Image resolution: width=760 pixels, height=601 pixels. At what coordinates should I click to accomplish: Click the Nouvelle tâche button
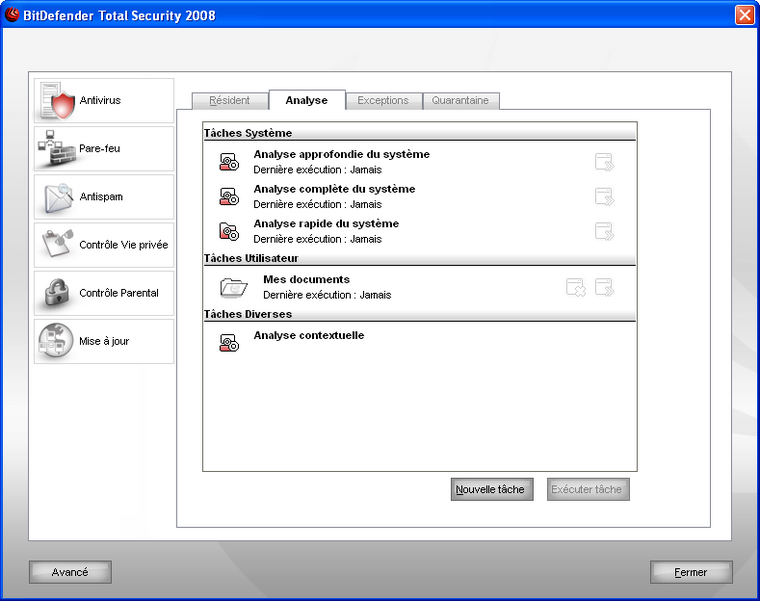[x=492, y=489]
